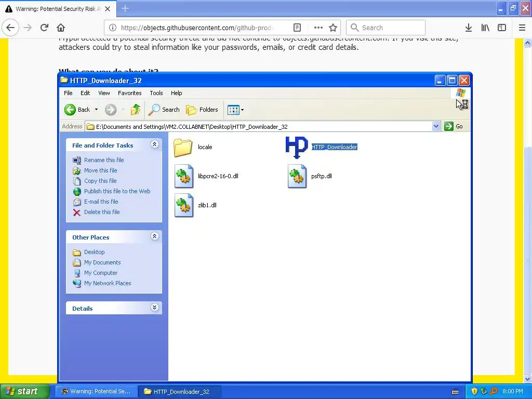Click the security shield tray icon

click(x=474, y=391)
